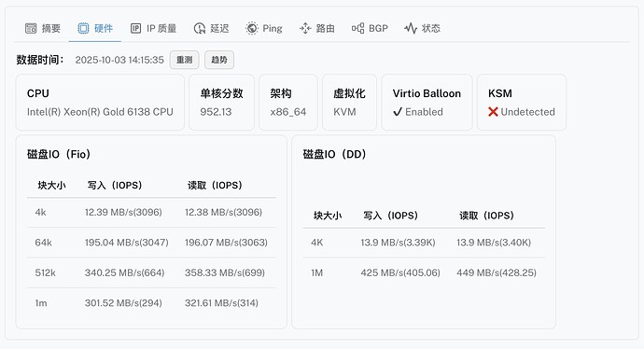
Task: Click Fio 4k read 12.38 MB/s(3096)
Action: tap(223, 212)
